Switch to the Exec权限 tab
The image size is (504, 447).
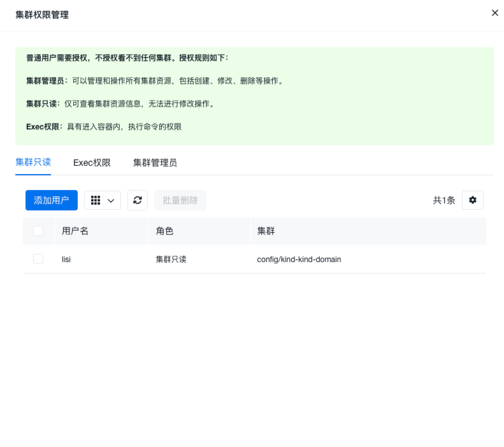(92, 163)
